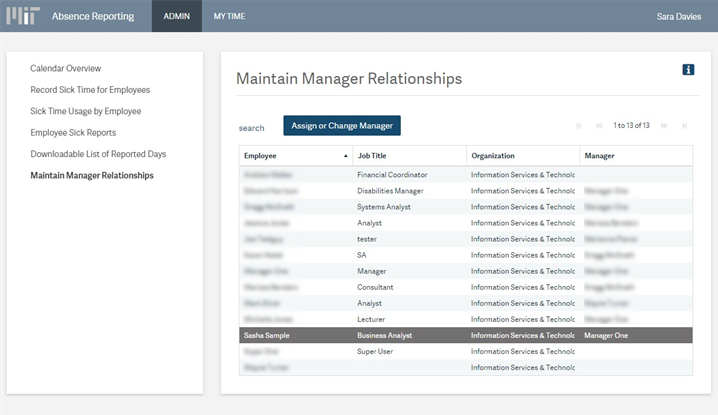The image size is (718, 415).
Task: Select the Sasha Sample table row
Action: 466,336
